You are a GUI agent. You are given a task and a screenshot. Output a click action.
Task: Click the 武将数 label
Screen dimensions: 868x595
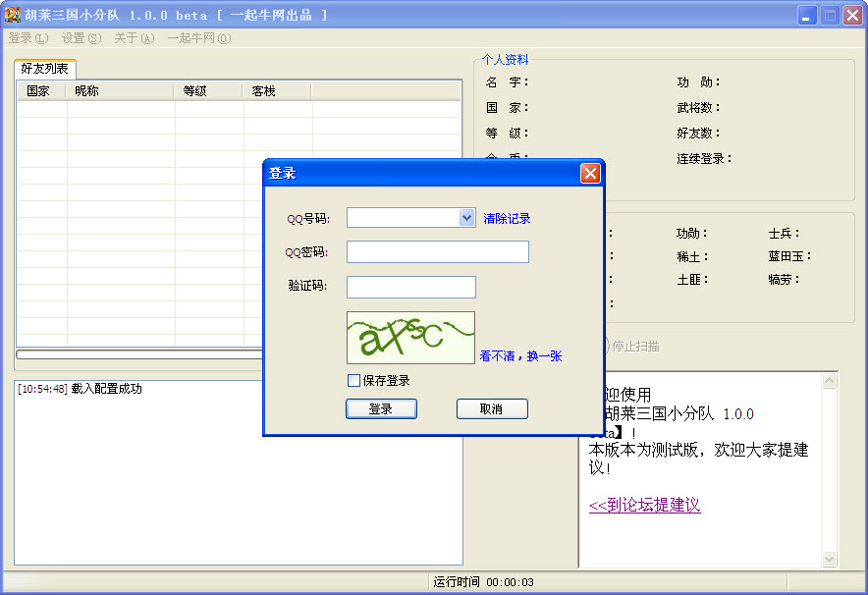click(x=698, y=107)
